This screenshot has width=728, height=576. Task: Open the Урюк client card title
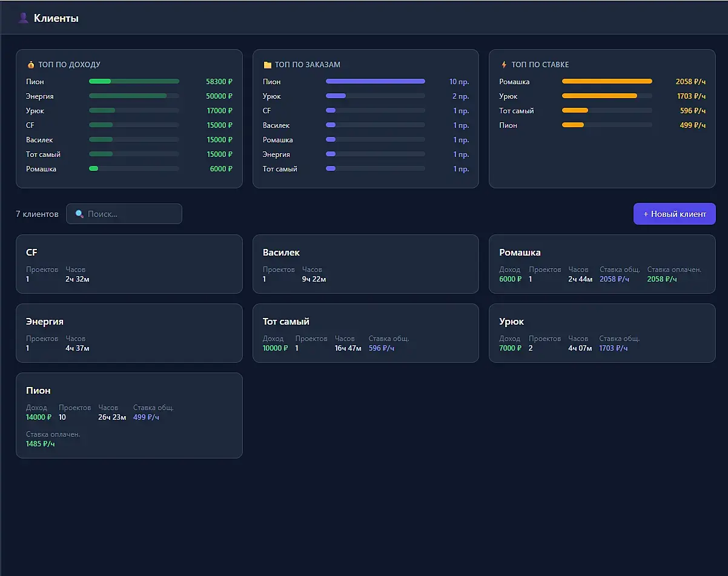tap(512, 322)
